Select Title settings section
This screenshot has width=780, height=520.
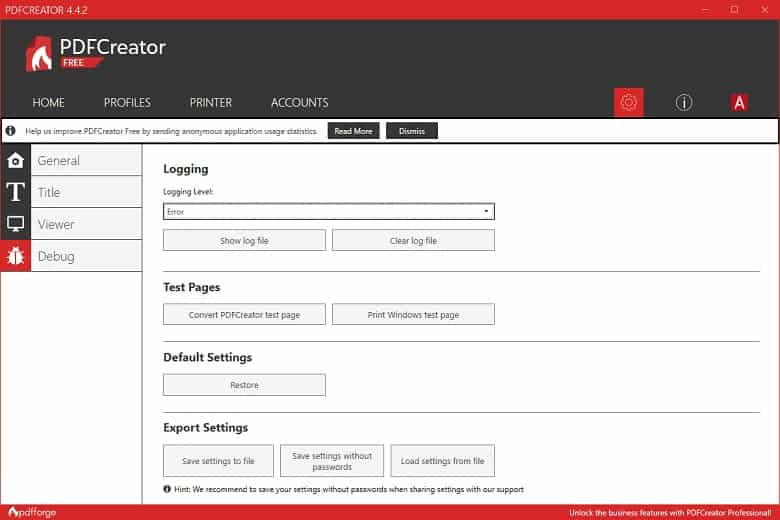click(87, 192)
